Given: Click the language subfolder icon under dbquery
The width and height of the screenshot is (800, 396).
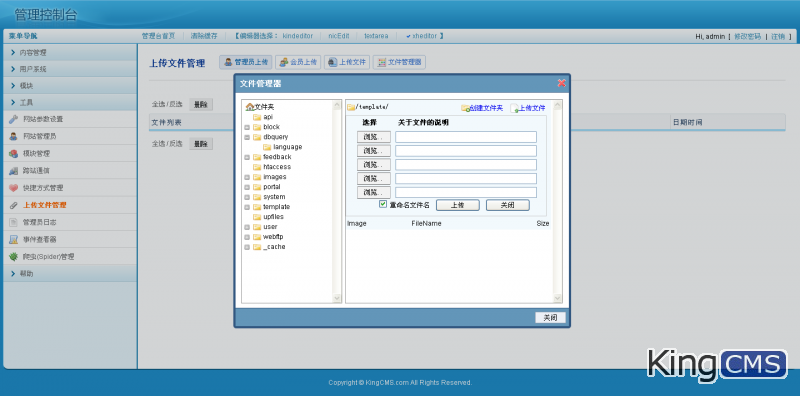Looking at the screenshot, I should (x=267, y=147).
